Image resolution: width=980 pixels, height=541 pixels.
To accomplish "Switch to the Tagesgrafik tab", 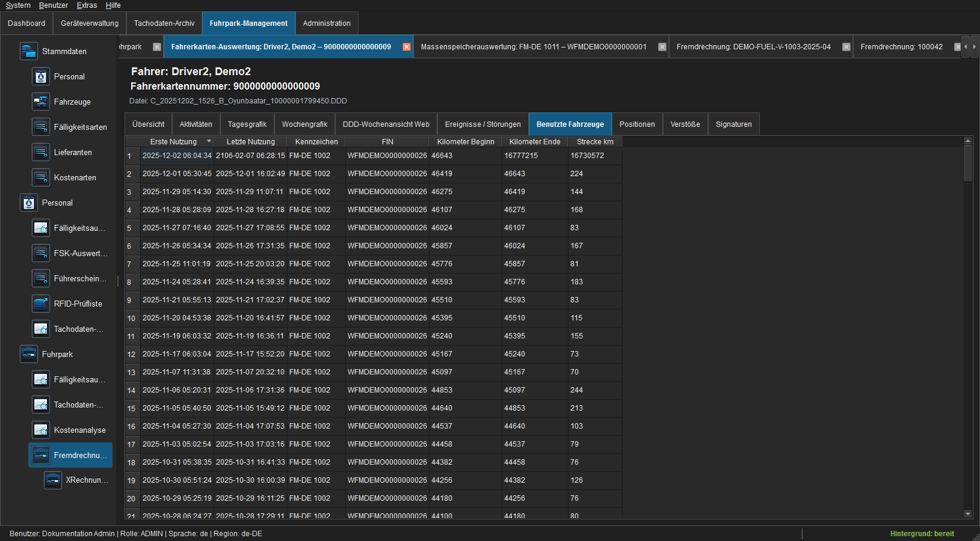I will tap(247, 124).
